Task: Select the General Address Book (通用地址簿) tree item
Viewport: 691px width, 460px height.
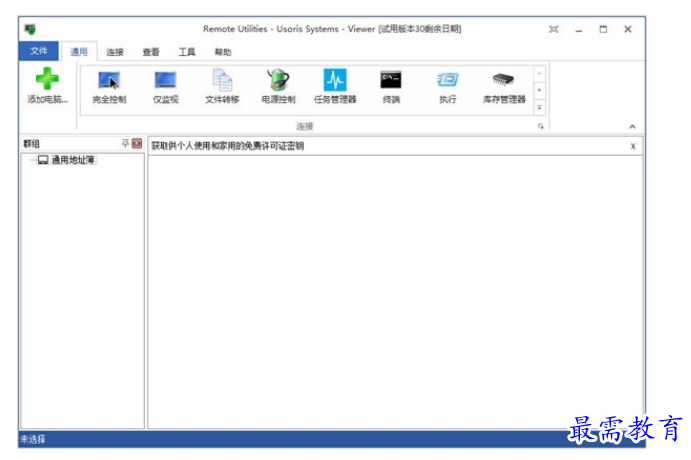Action: (x=73, y=160)
